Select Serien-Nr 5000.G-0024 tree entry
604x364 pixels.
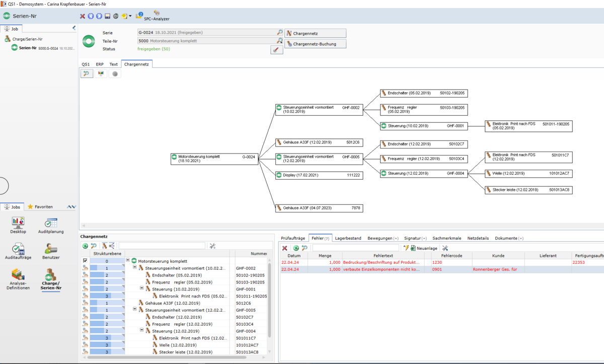(43, 48)
